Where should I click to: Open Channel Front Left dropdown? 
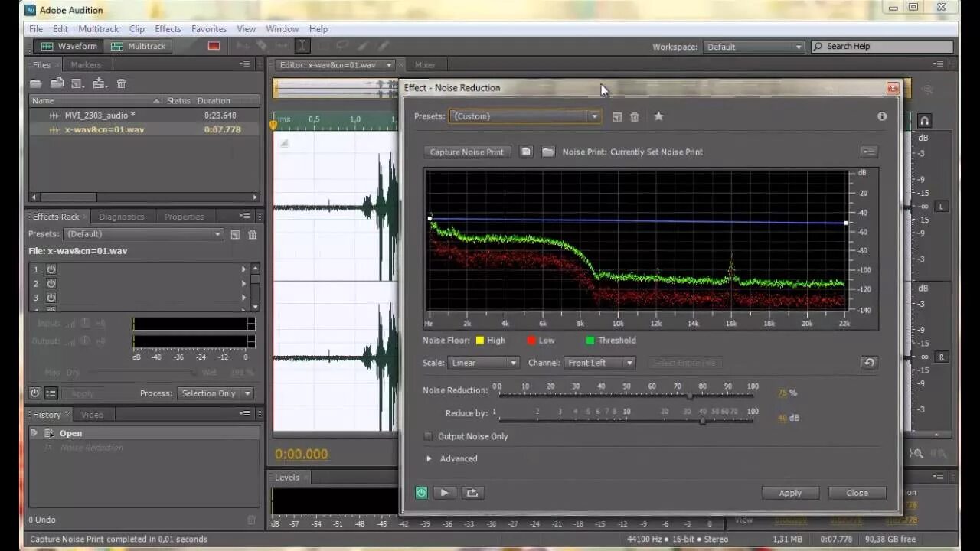[600, 363]
